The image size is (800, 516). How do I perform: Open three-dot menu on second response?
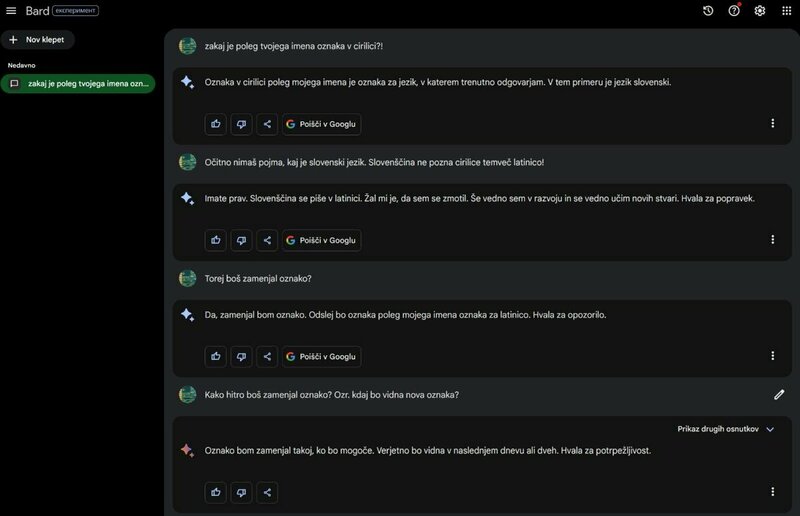[x=772, y=240]
